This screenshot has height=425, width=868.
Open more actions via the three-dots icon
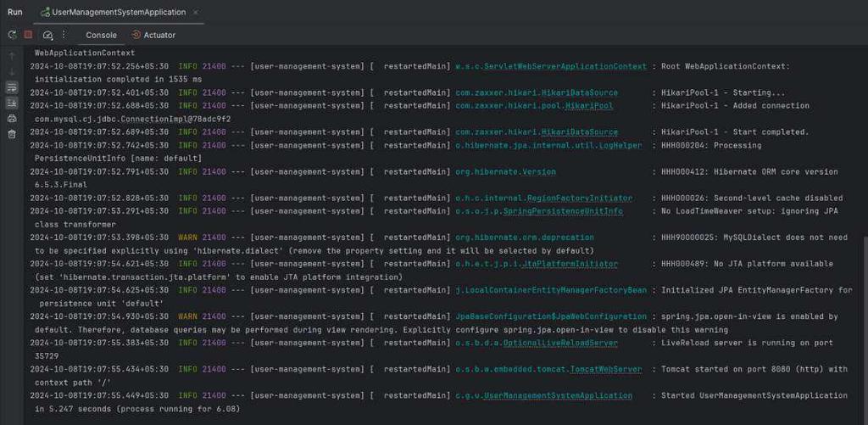(x=64, y=35)
